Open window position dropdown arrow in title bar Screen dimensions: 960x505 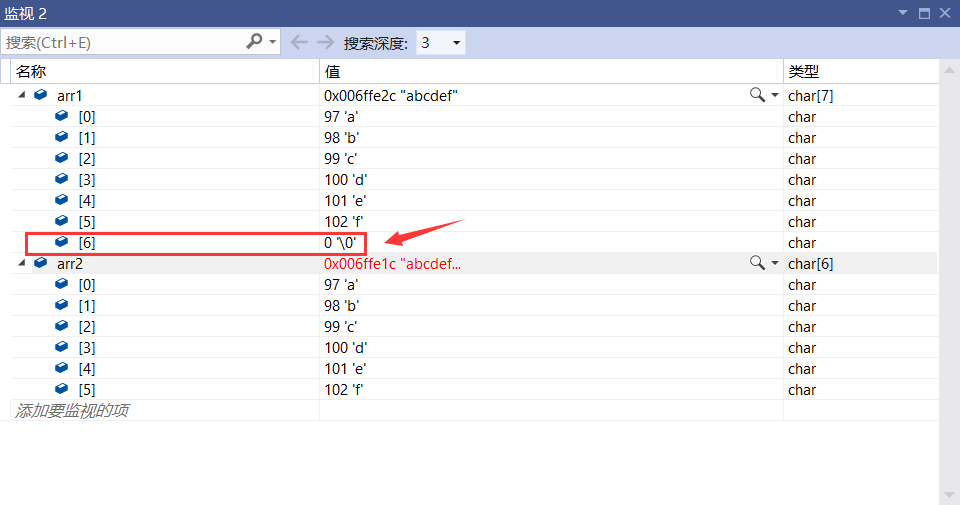point(902,13)
